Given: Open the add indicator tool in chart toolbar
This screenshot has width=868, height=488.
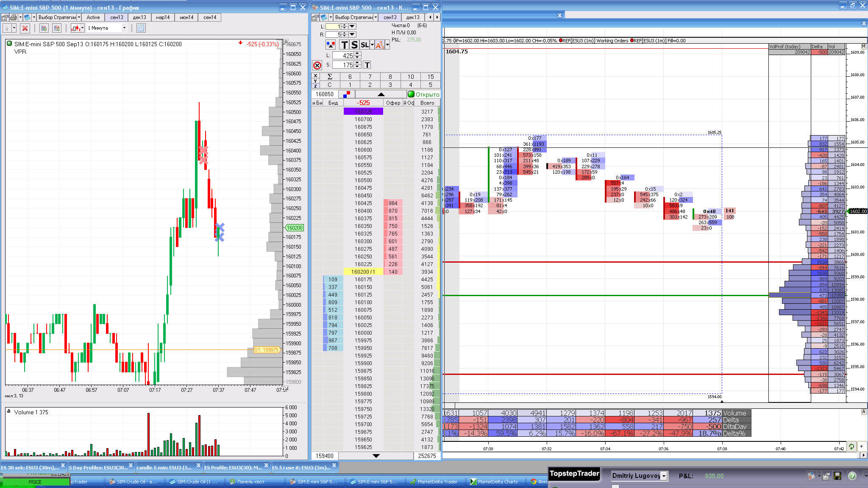Looking at the screenshot, I should [44, 28].
